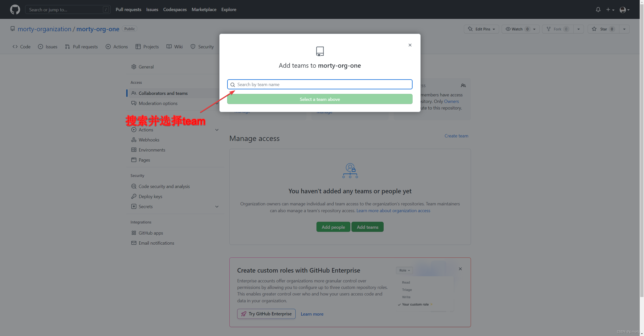
Task: Click the GitHub apps grid icon
Action: click(134, 233)
